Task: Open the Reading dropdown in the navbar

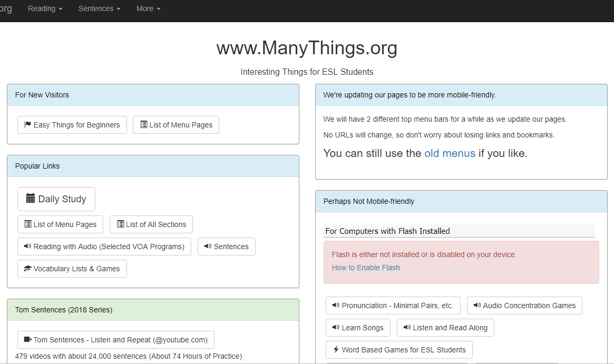Action: (45, 8)
